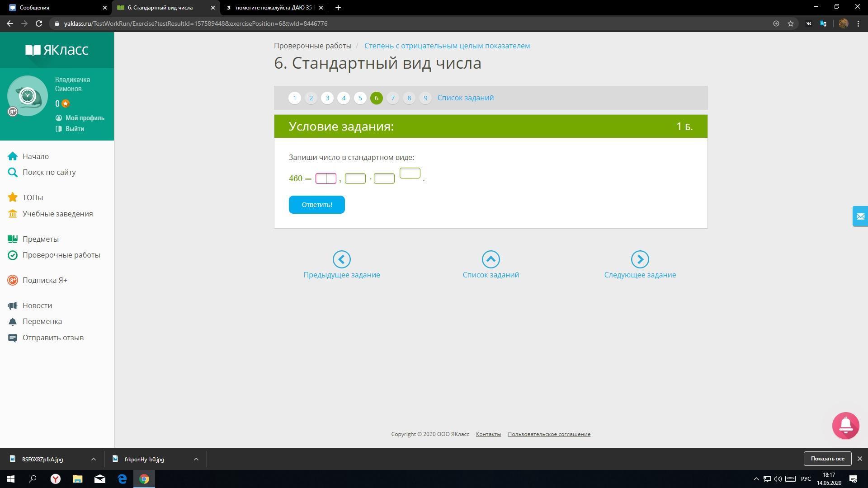The height and width of the screenshot is (488, 868).
Task: Show hidden system tray icons
Action: point(756,479)
